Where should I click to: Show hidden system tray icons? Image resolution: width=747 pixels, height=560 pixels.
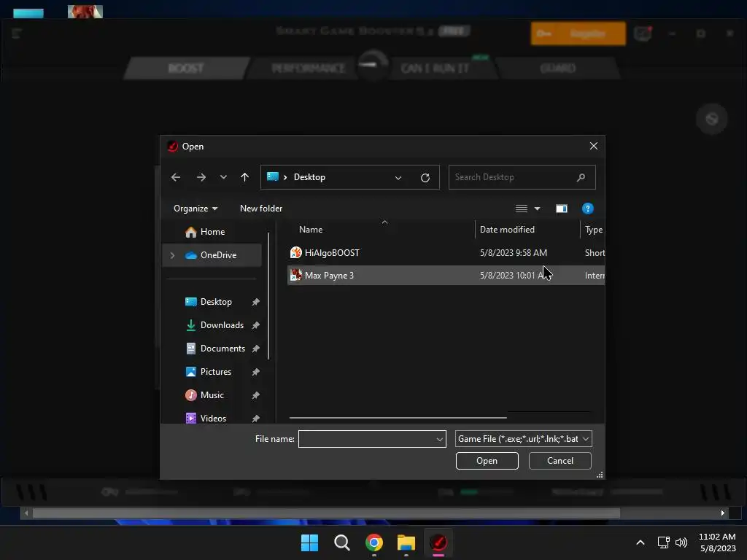pyautogui.click(x=640, y=542)
